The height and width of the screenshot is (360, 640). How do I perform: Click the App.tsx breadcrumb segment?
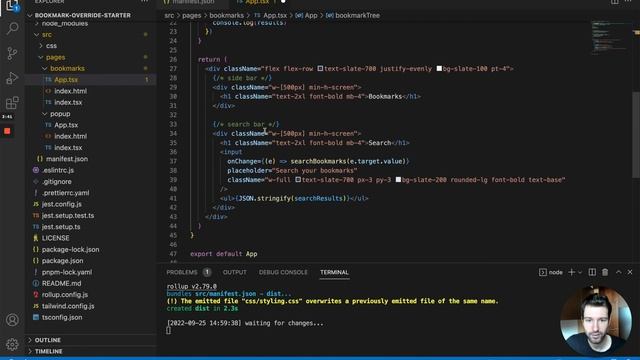(x=275, y=16)
